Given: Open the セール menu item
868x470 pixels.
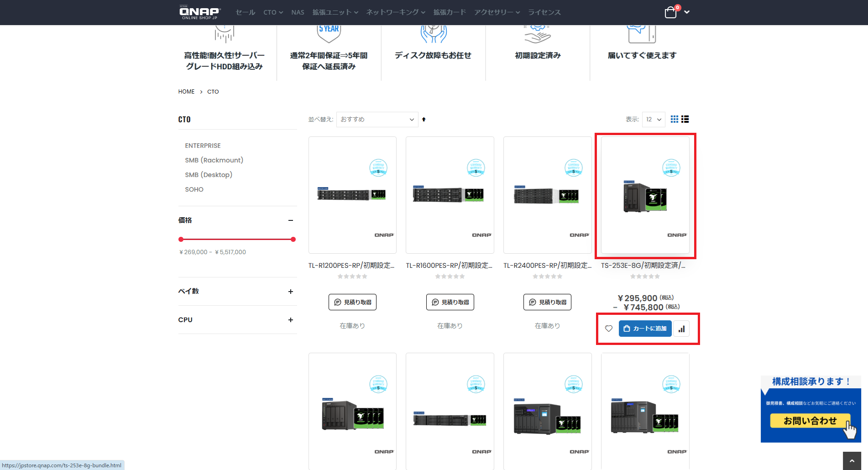Looking at the screenshot, I should pos(246,12).
